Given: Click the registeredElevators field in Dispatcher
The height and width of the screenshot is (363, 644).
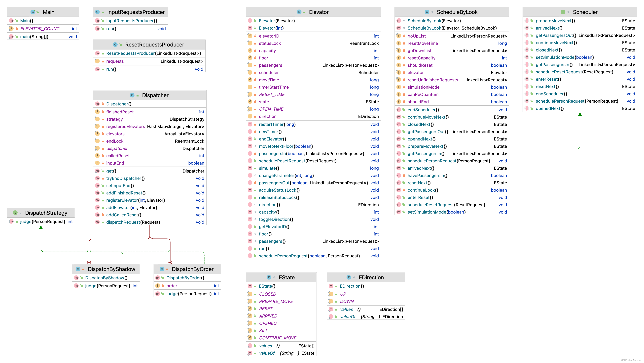Looking at the screenshot, I should (149, 127).
